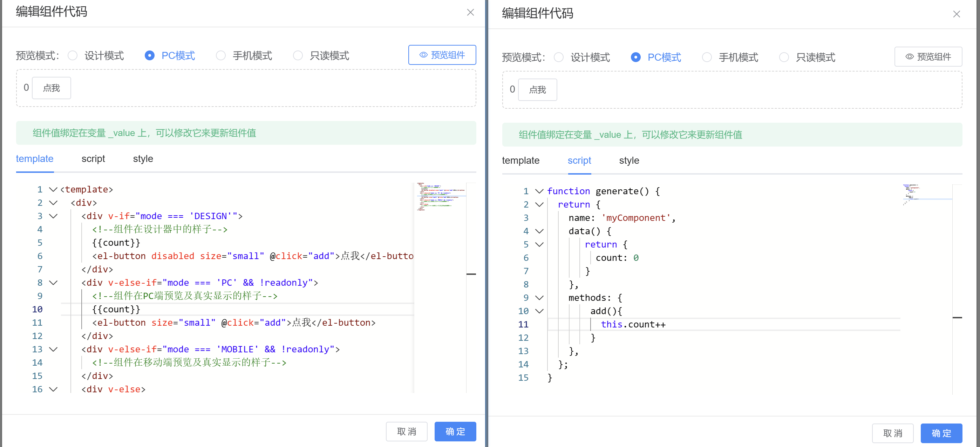Screen dimensions: 980x447
Task: Click comment 组件在移动端预览 on line 14
Action: pyautogui.click(x=189, y=363)
